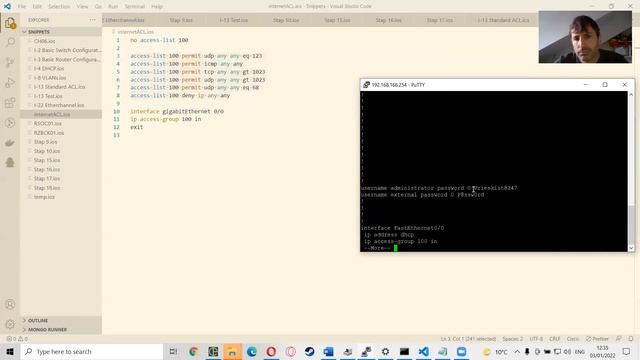Viewport: 640px width, 360px height.
Task: Open Explorer views and more actions ellipsis
Action: 92,20
